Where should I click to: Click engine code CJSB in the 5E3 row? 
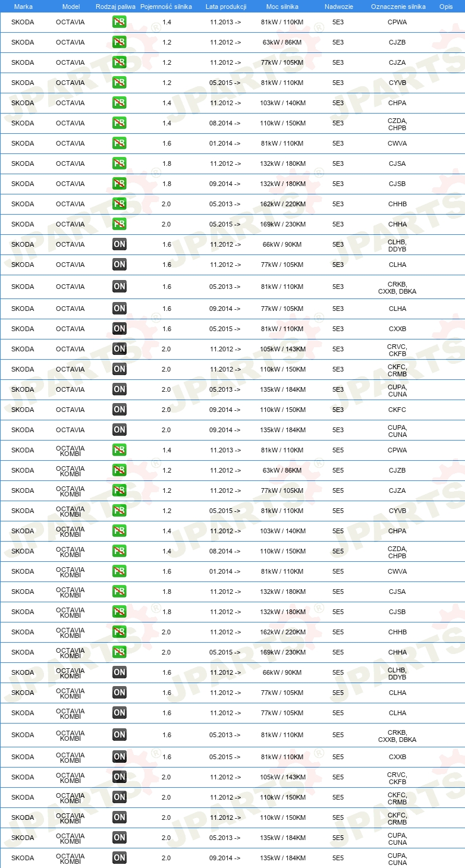click(x=397, y=184)
